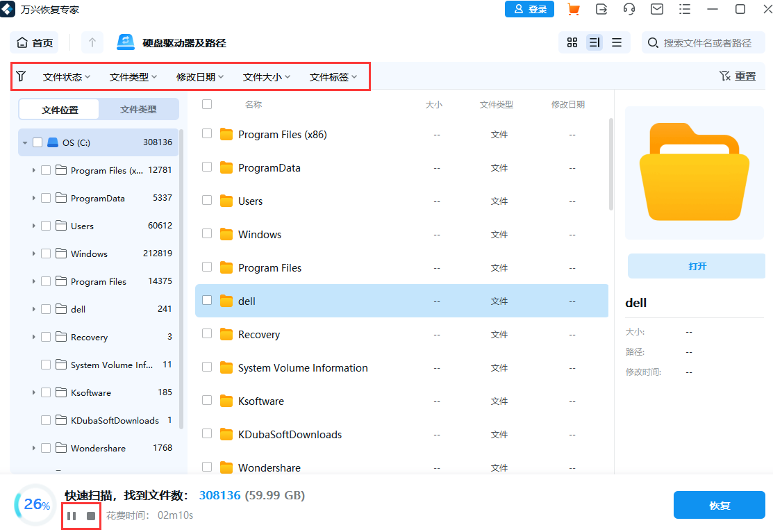This screenshot has height=532, width=773.
Task: Pause the quick scan
Action: (x=72, y=515)
